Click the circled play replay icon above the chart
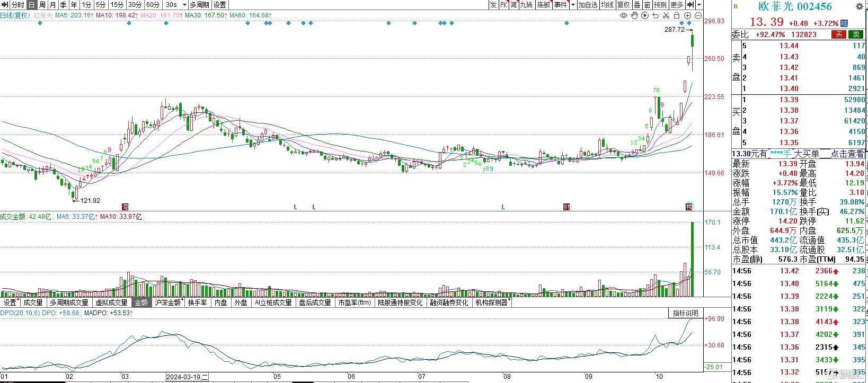Viewport: 868px width, 383px height. click(x=644, y=15)
